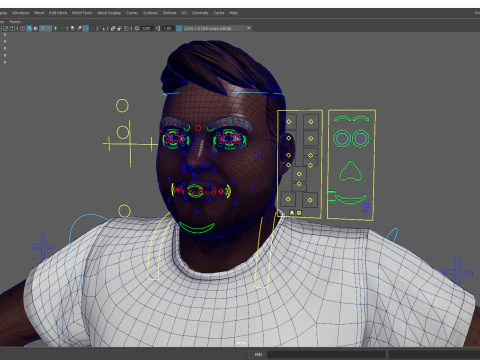Toggle Motion Blur icon in panel toolbar

point(79,28)
